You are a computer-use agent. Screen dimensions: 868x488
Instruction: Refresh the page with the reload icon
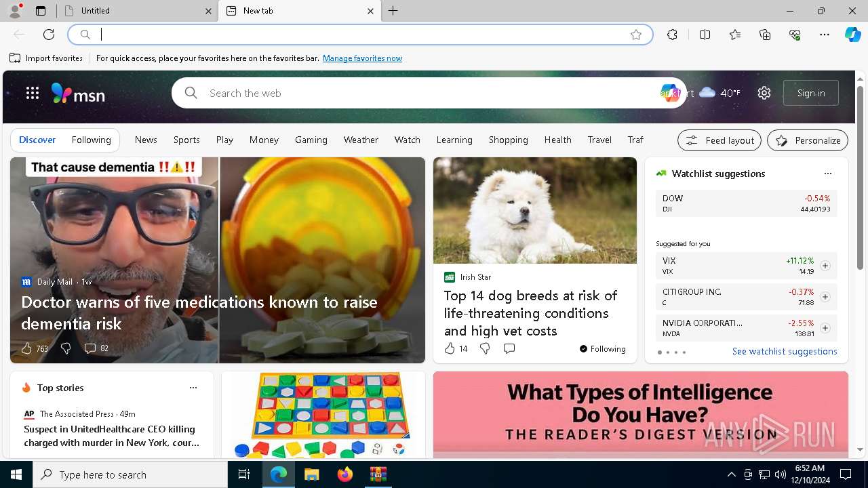click(x=49, y=35)
